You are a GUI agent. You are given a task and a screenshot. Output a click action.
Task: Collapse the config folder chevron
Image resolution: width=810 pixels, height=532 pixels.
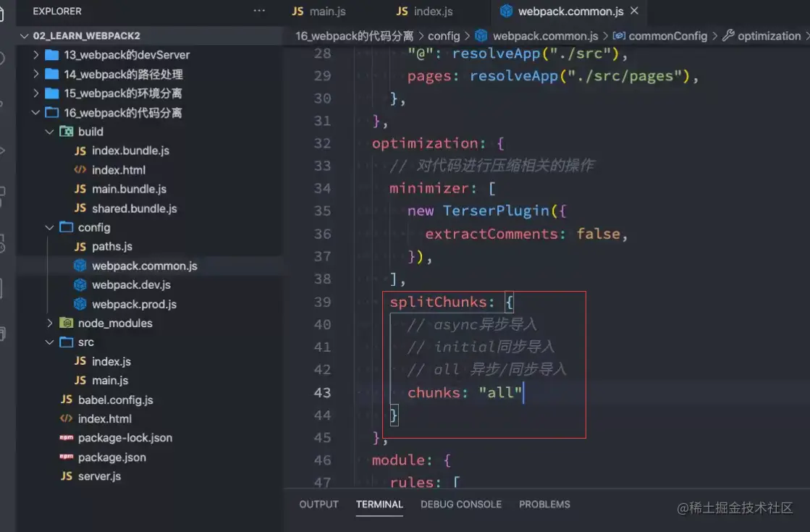coord(50,227)
